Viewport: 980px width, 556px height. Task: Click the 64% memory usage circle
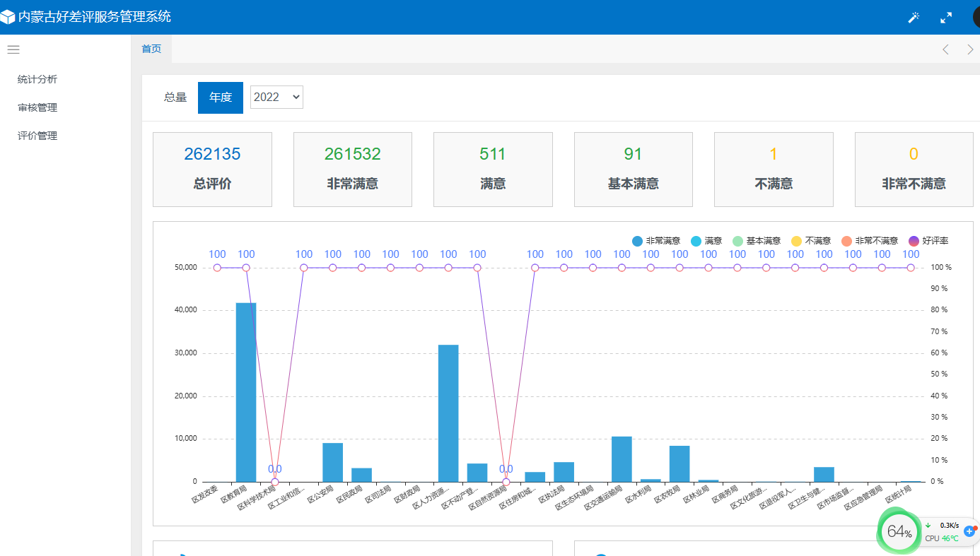coord(899,532)
